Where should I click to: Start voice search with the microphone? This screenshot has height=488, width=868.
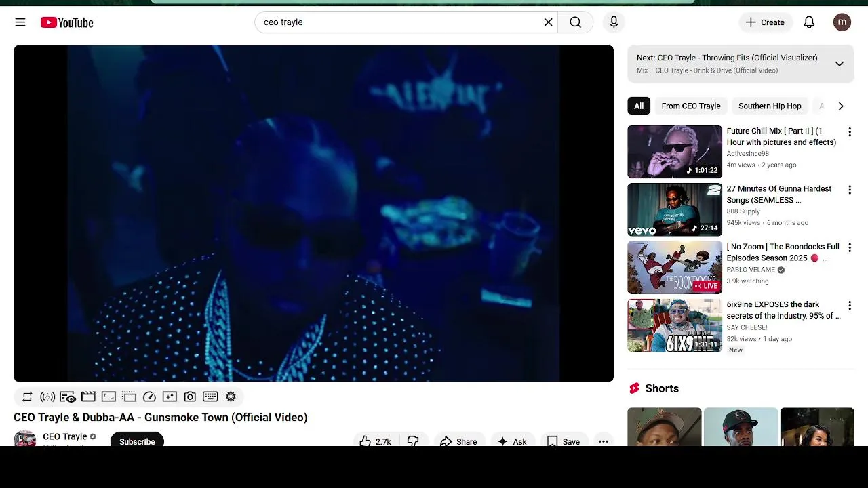tap(614, 22)
